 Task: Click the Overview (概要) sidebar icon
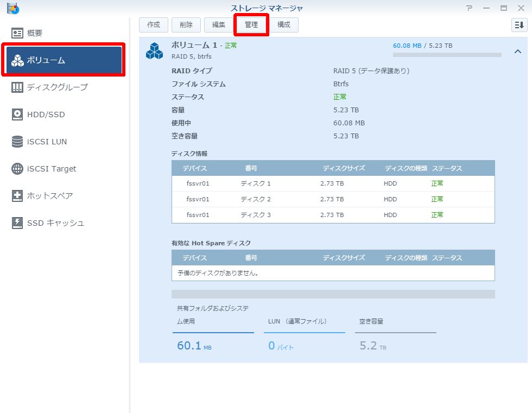pyautogui.click(x=17, y=33)
